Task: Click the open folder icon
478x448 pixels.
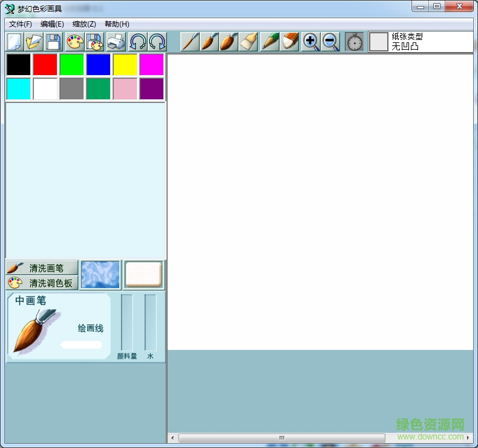Action: coord(34,42)
